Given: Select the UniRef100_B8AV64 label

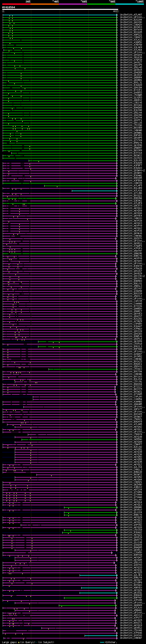Looking at the screenshot, I should coord(131,384).
